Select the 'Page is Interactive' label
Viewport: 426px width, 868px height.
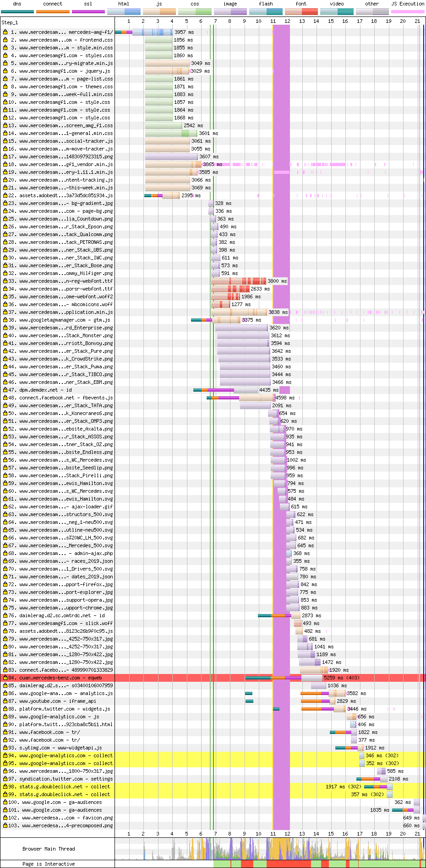click(49, 864)
